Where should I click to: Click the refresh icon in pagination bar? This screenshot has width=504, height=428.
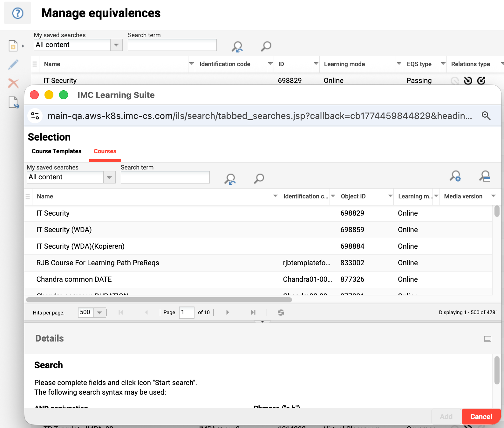(281, 313)
